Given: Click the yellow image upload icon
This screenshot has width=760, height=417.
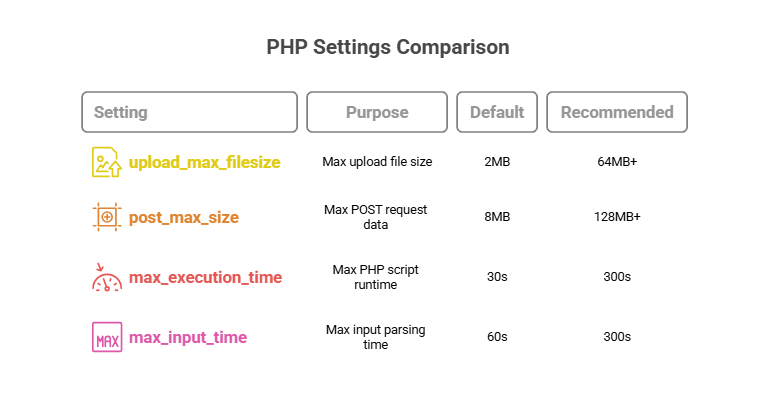Looking at the screenshot, I should coord(107,162).
